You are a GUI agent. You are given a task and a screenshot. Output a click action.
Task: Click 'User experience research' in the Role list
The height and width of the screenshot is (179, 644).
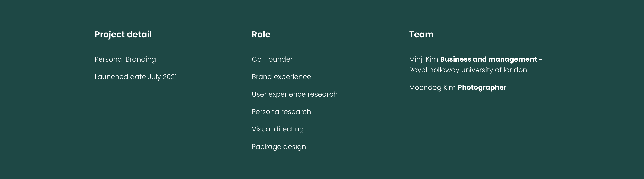(294, 94)
